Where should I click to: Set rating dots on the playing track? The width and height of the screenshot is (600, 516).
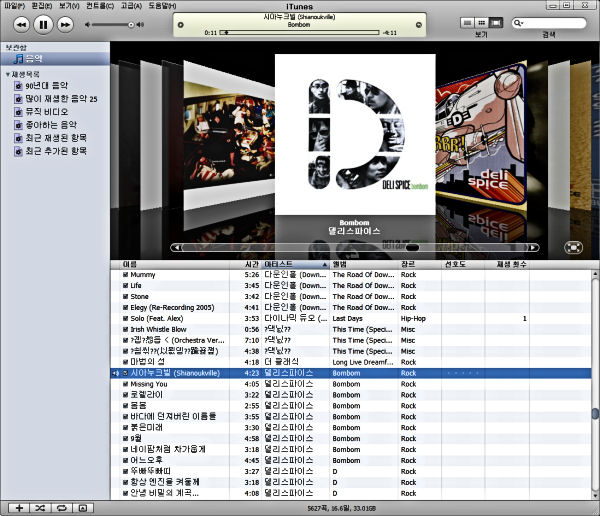point(463,373)
